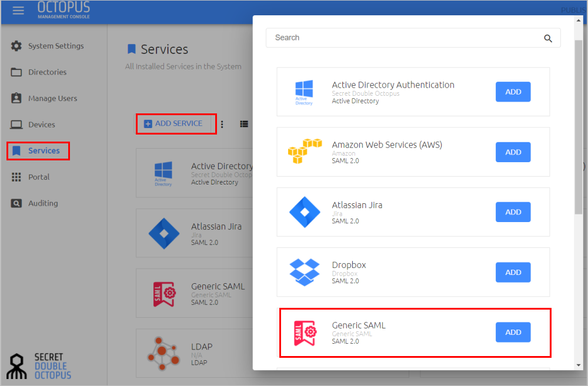Click Generic SAML icon in dialog
This screenshot has height=386, width=588.
pyautogui.click(x=305, y=333)
